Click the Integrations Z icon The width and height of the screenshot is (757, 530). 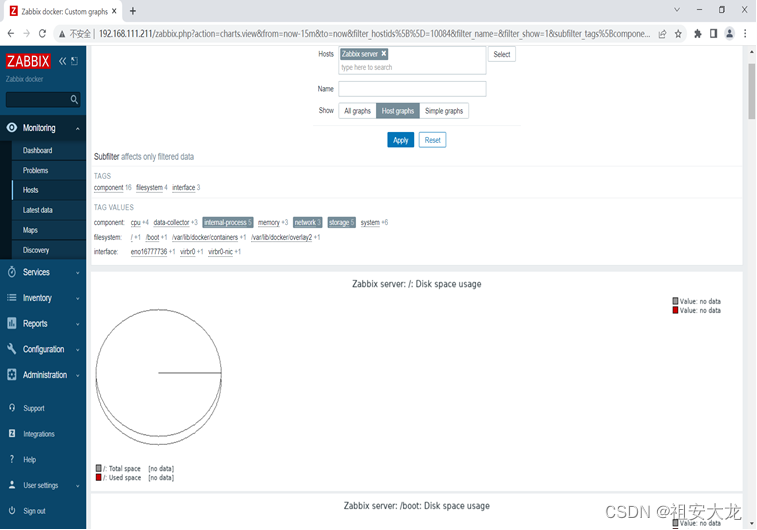point(12,433)
